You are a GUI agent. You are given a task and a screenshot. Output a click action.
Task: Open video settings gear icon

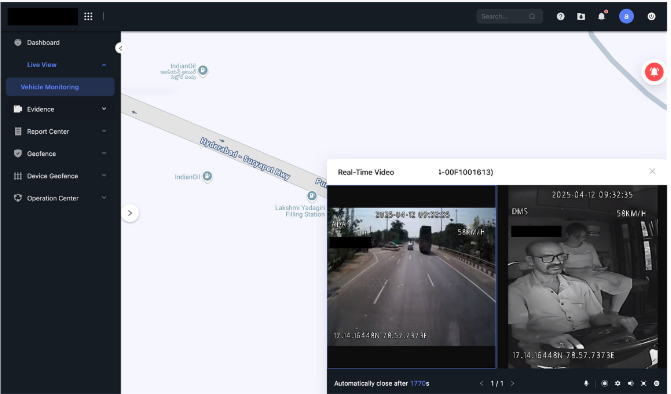point(617,383)
